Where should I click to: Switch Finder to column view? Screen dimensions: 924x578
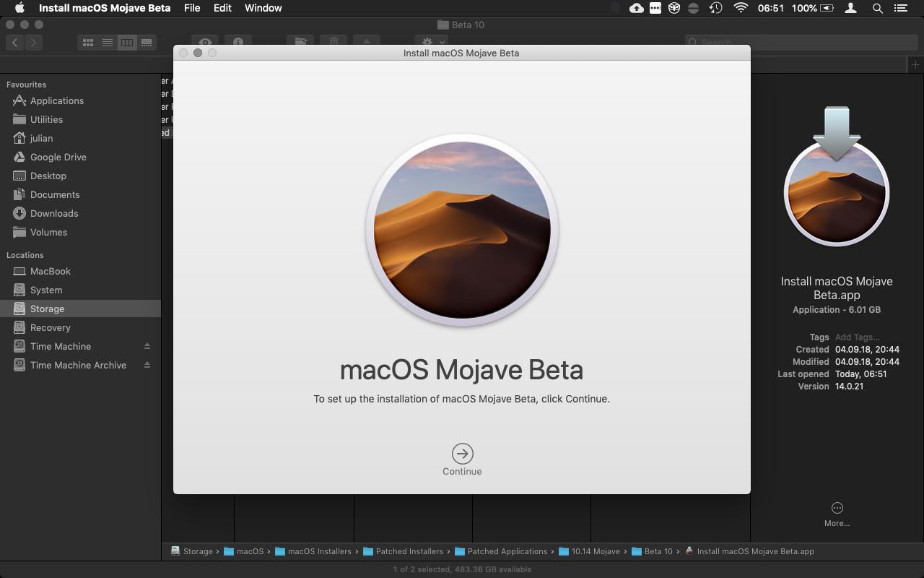click(127, 43)
